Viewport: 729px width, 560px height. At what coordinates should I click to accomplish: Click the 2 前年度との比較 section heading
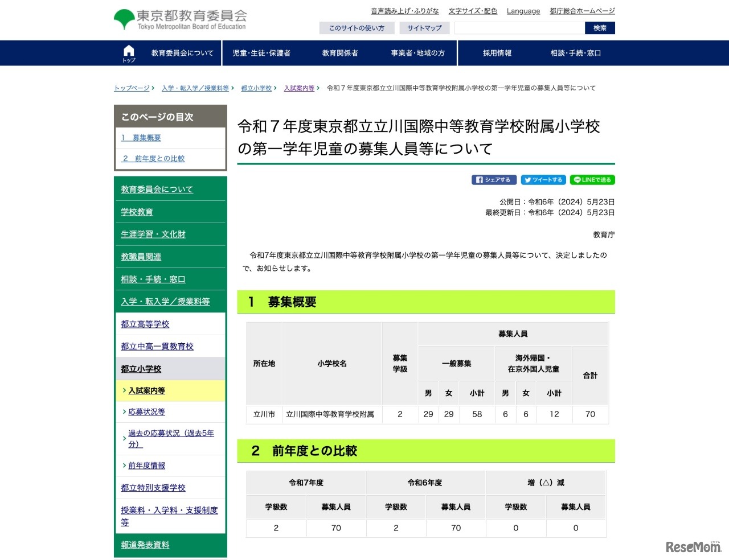pyautogui.click(x=426, y=451)
